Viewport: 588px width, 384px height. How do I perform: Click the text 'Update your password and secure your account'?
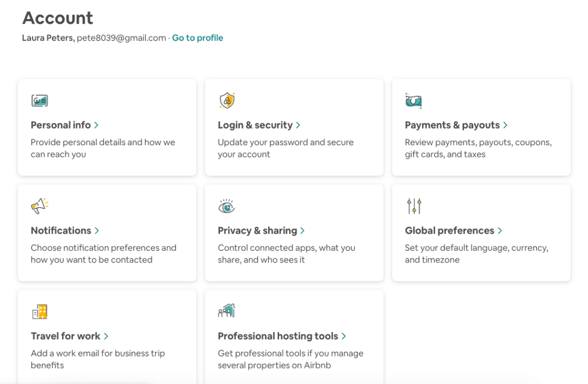(286, 148)
